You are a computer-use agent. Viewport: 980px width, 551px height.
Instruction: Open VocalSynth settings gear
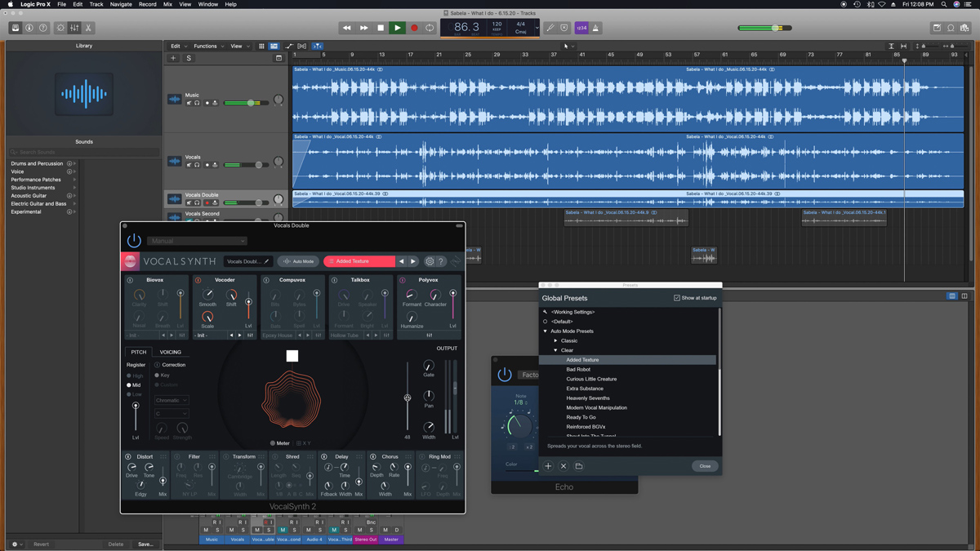click(x=430, y=262)
